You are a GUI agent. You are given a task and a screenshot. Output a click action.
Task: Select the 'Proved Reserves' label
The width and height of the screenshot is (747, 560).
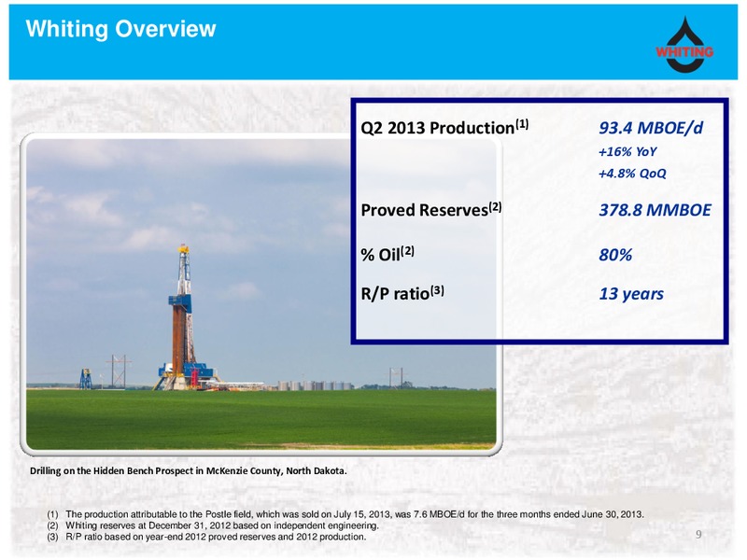430,209
